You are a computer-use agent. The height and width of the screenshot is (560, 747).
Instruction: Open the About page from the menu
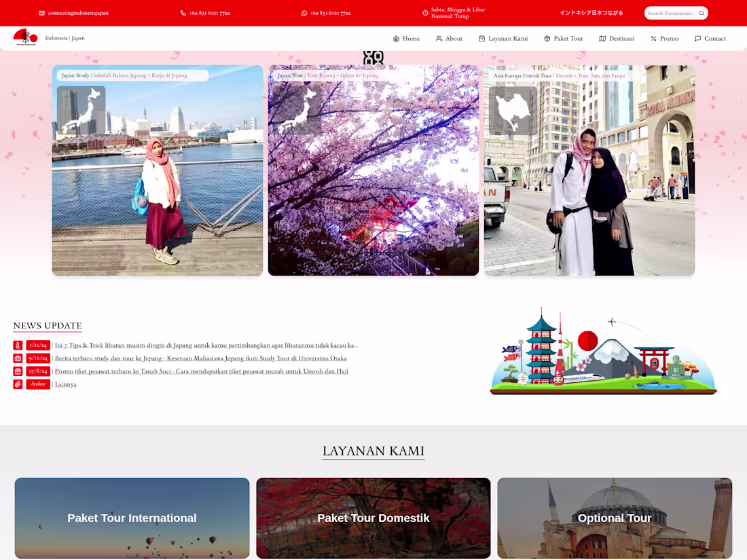pos(449,39)
